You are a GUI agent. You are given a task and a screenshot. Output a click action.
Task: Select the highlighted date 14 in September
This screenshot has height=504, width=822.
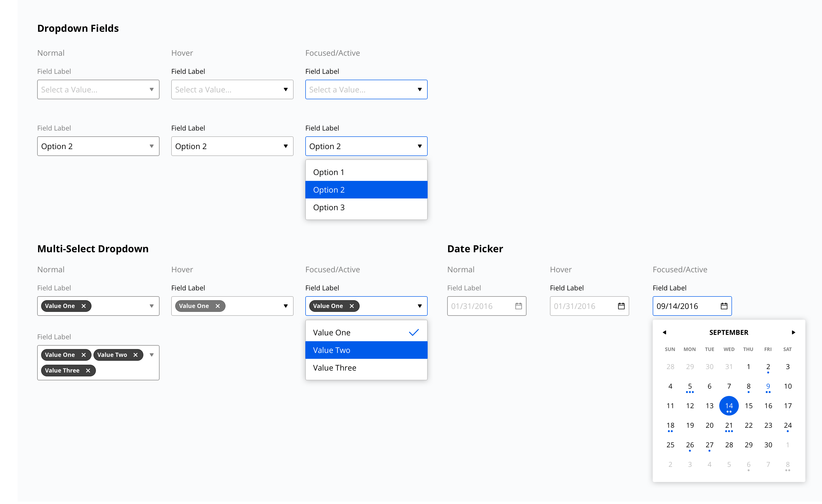coord(729,406)
